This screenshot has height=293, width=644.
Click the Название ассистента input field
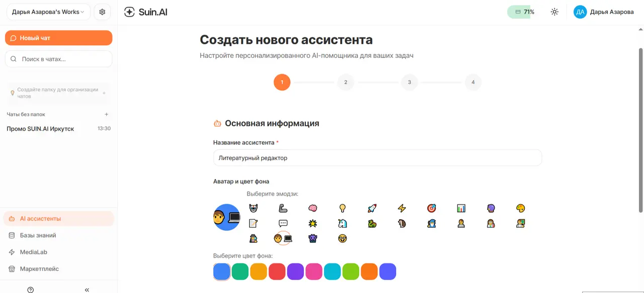[377, 158]
